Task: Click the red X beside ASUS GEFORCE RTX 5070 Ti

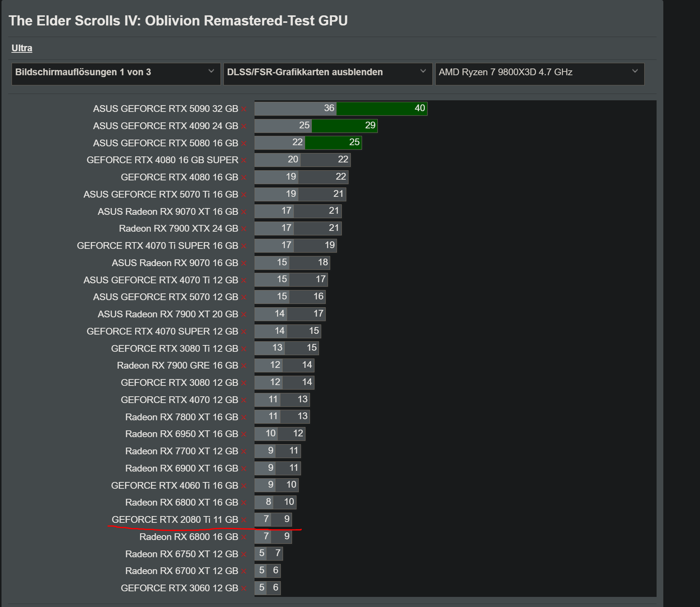Action: tap(244, 195)
